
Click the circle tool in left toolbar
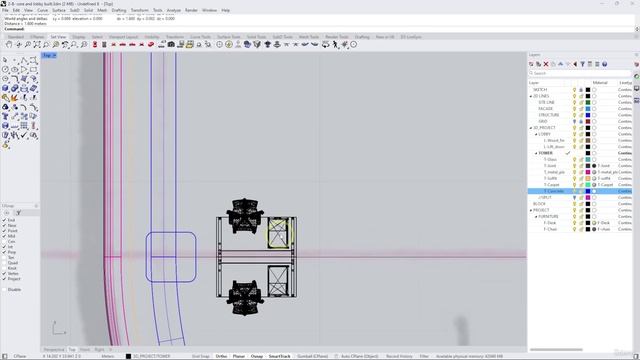(5, 69)
